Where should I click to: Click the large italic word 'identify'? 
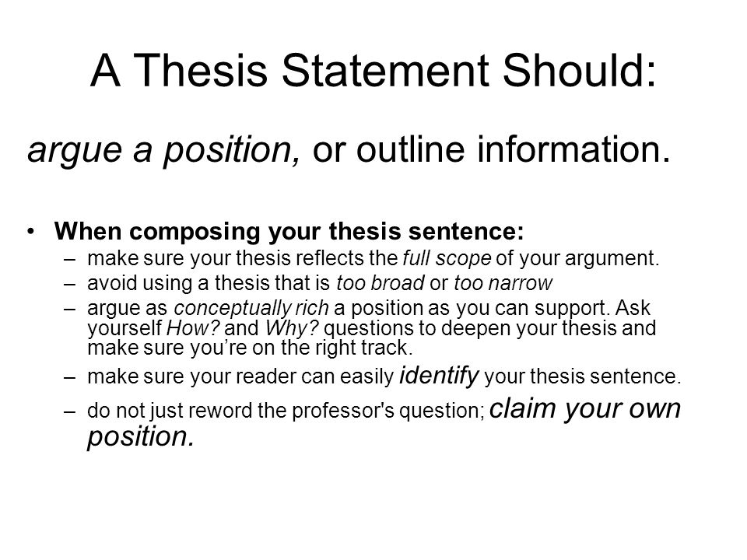click(x=439, y=375)
